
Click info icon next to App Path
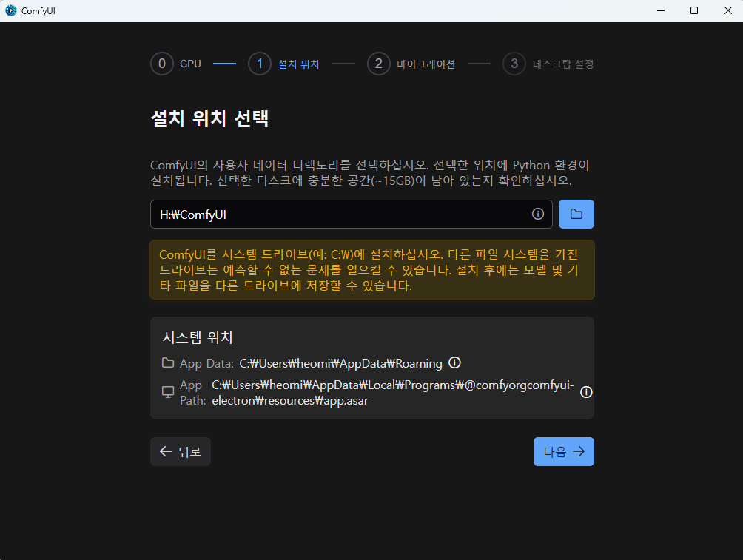pyautogui.click(x=586, y=392)
